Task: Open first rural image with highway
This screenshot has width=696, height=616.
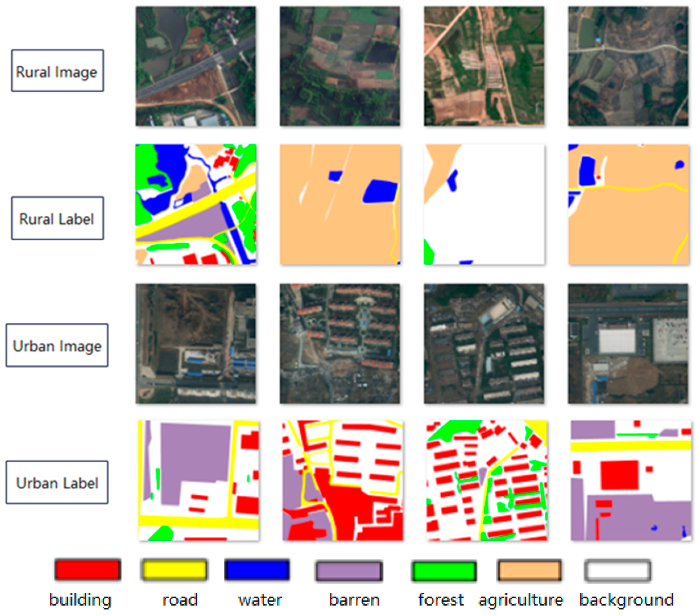Action: click(x=195, y=66)
